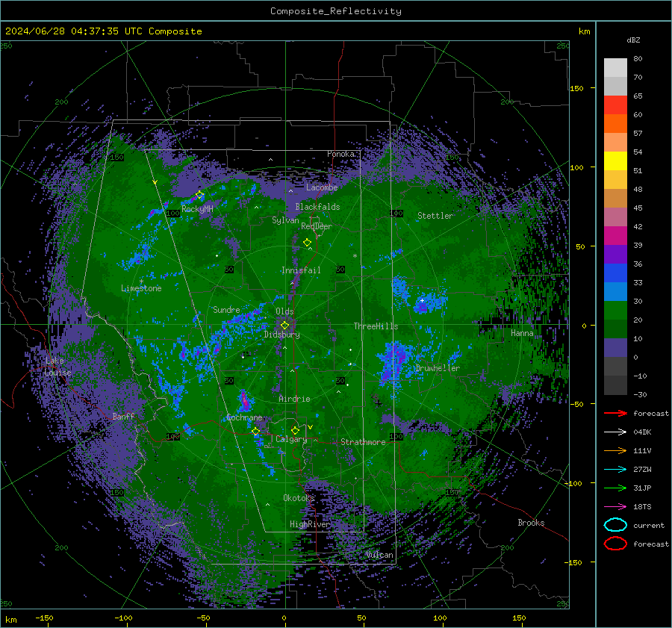The width and height of the screenshot is (672, 628).
Task: Click the Banff label
Action: tap(123, 416)
